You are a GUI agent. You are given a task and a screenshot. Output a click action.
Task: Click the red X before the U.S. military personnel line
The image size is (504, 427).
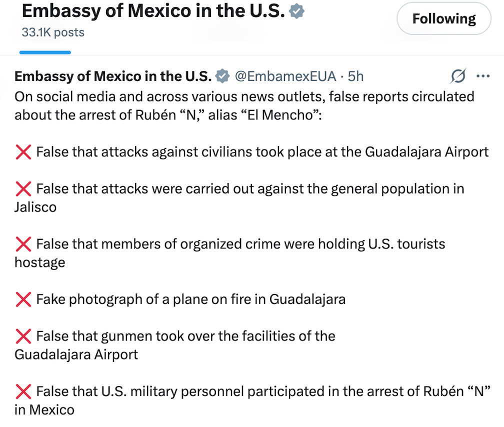[23, 391]
